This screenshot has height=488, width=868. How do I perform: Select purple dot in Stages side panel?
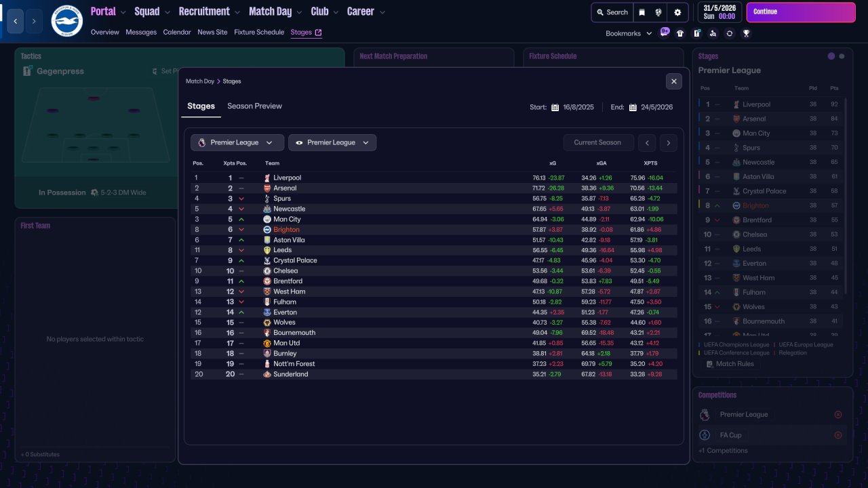click(831, 56)
